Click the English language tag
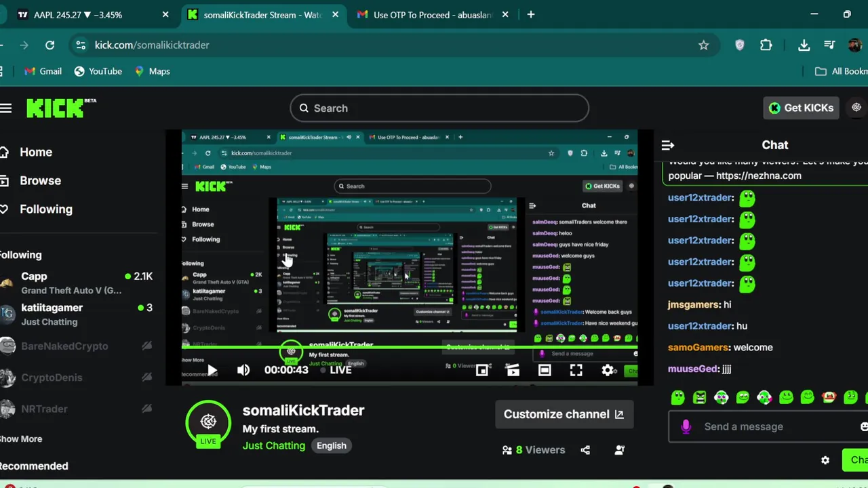Image resolution: width=868 pixels, height=488 pixels. tap(331, 445)
